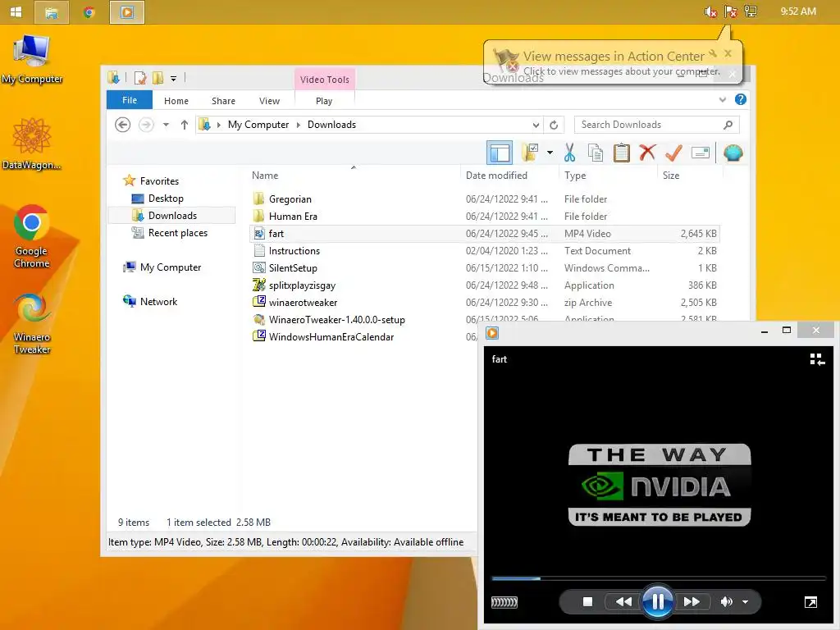Click the striped icon at the player's bottom left
Viewport: 840px width, 630px height.
[x=504, y=602]
